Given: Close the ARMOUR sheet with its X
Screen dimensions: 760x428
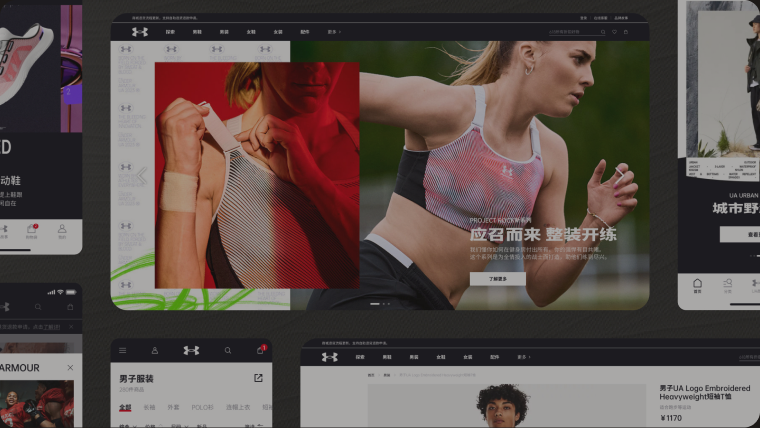Looking at the screenshot, I should click(x=70, y=368).
